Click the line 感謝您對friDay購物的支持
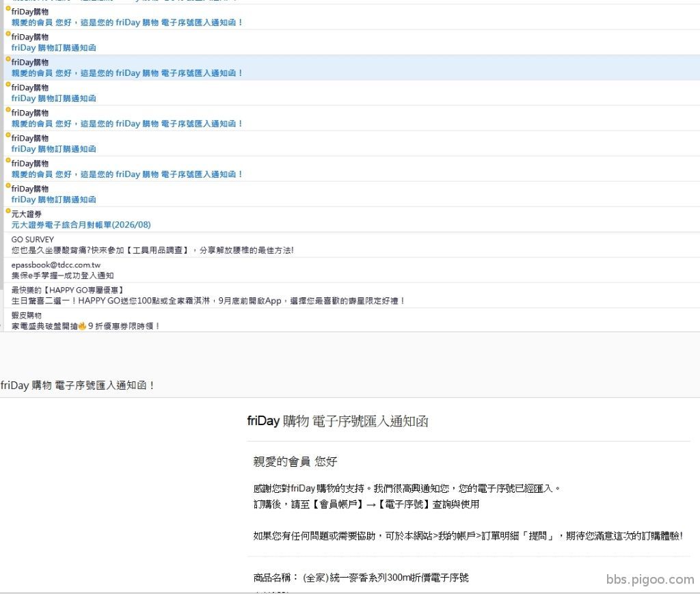Image resolution: width=700 pixels, height=594 pixels. coord(406,488)
